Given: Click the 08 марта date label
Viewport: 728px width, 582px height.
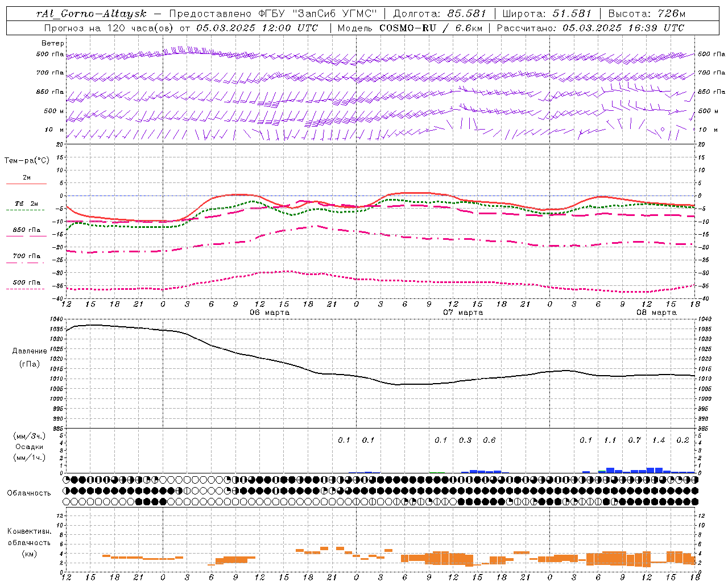Looking at the screenshot, I should tap(656, 313).
